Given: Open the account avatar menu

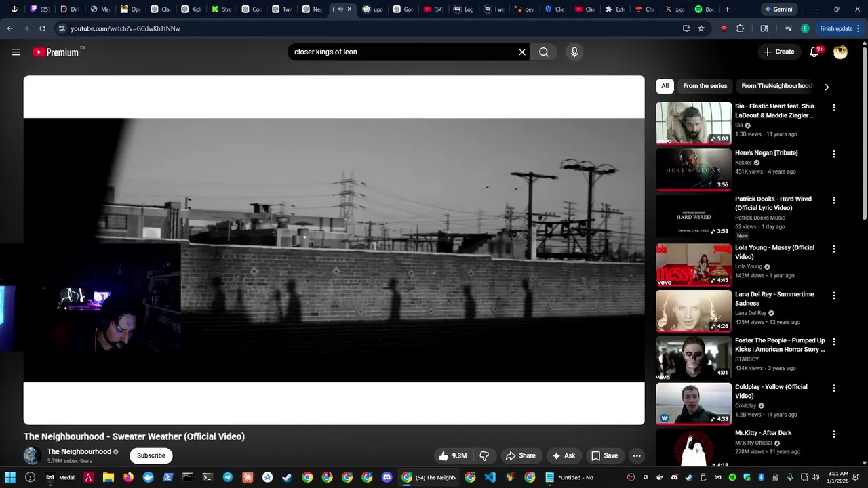Looking at the screenshot, I should click(840, 52).
